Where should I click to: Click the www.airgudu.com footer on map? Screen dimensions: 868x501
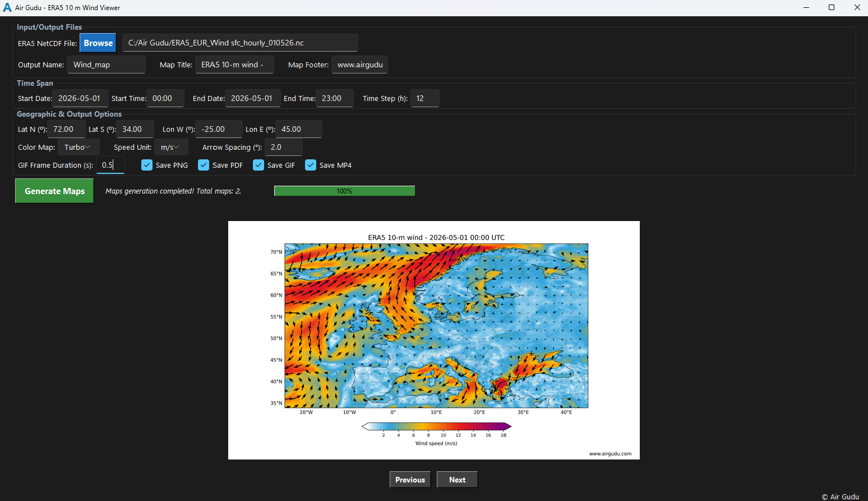coord(610,454)
